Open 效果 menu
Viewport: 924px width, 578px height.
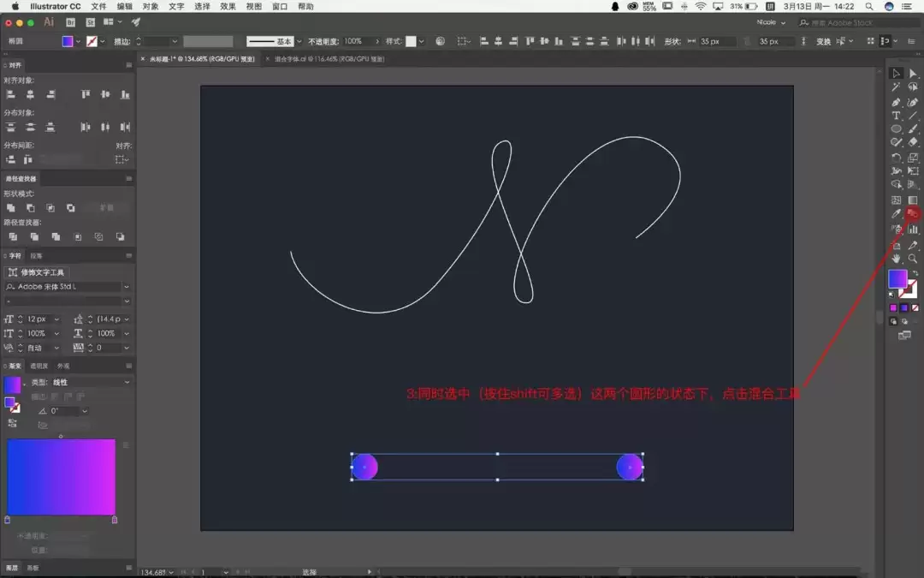click(228, 7)
